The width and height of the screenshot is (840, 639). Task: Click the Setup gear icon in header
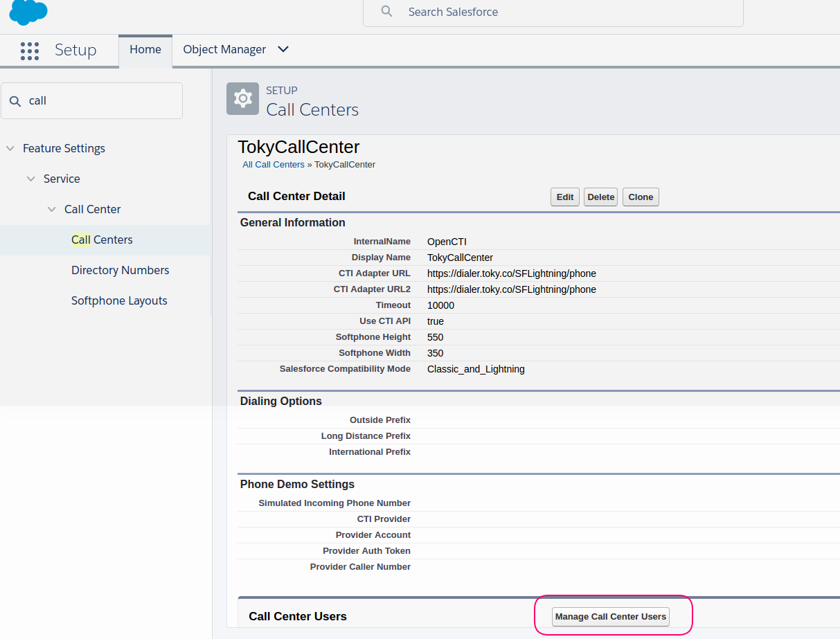pyautogui.click(x=242, y=99)
